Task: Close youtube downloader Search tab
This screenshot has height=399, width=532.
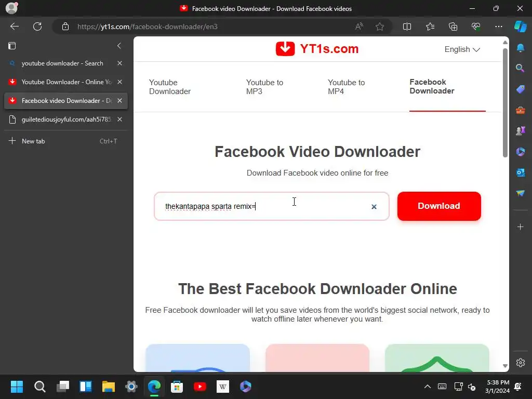Action: [120, 63]
